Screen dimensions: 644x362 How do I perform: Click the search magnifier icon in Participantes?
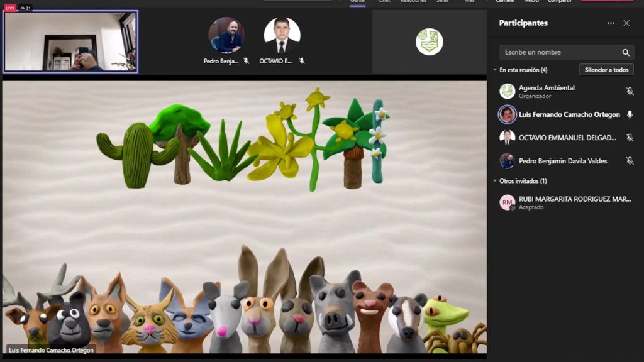coord(626,53)
